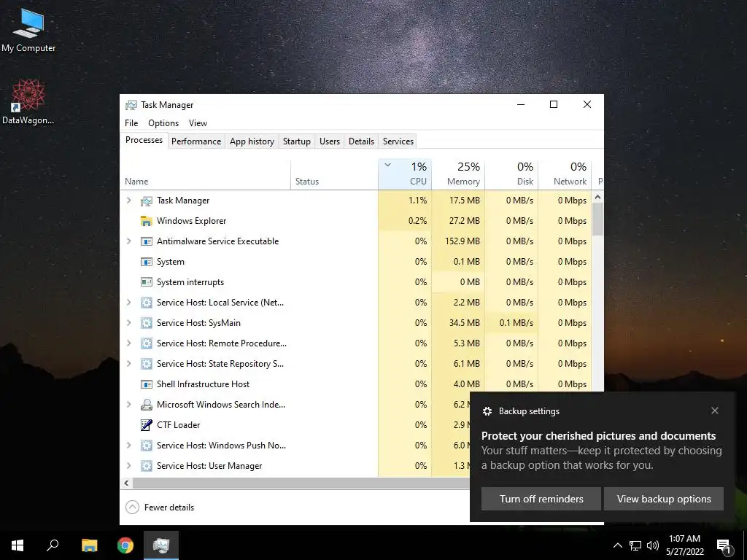Viewport: 747px width, 560px height.
Task: Launch Google Chrome from the taskbar
Action: tap(125, 545)
